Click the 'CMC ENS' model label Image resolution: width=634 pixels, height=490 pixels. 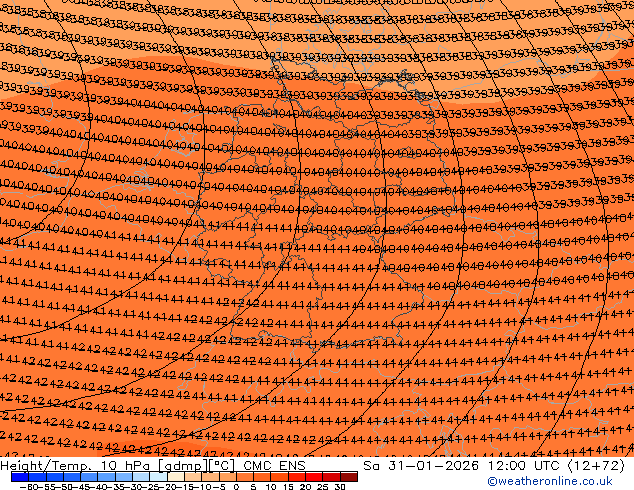(x=274, y=466)
